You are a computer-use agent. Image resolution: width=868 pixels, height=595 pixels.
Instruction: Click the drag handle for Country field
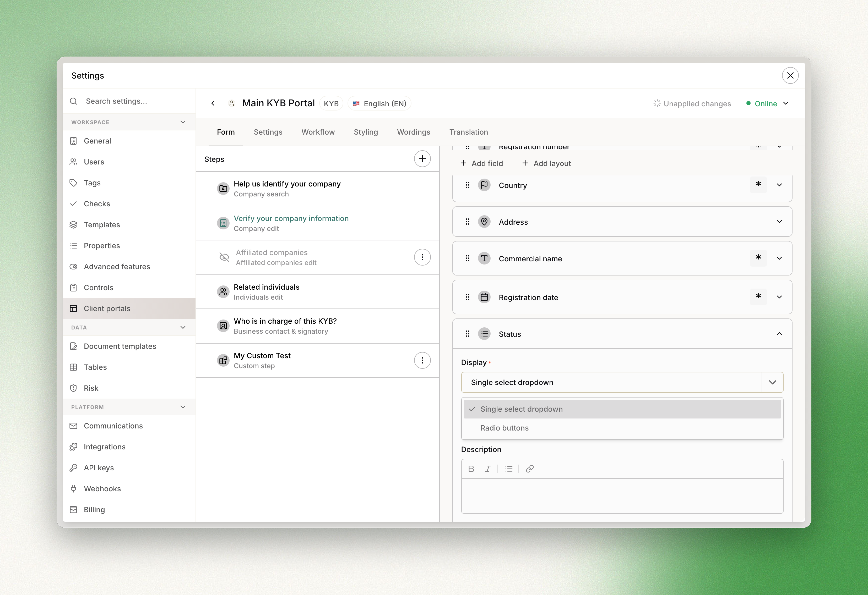pyautogui.click(x=467, y=185)
